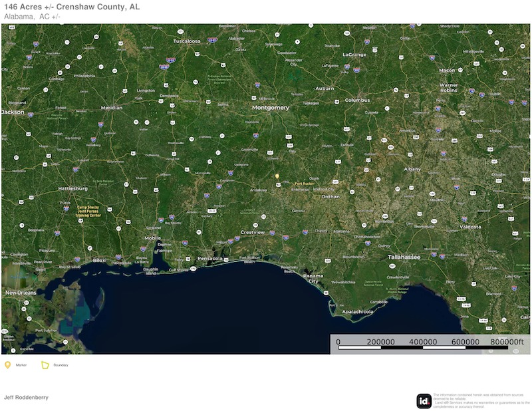
Task: Click the Tuscaloosa city label
Action: (187, 41)
